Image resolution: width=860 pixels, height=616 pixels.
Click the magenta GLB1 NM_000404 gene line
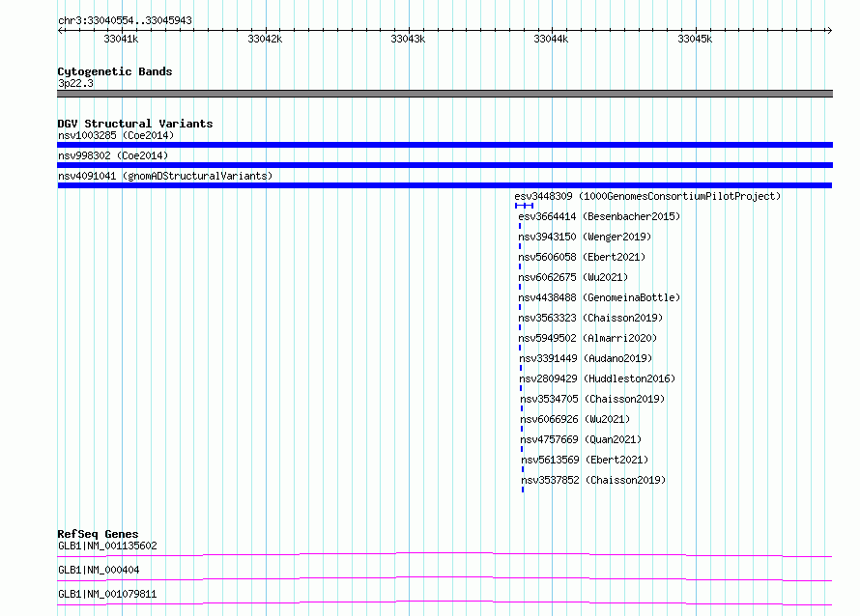444,578
